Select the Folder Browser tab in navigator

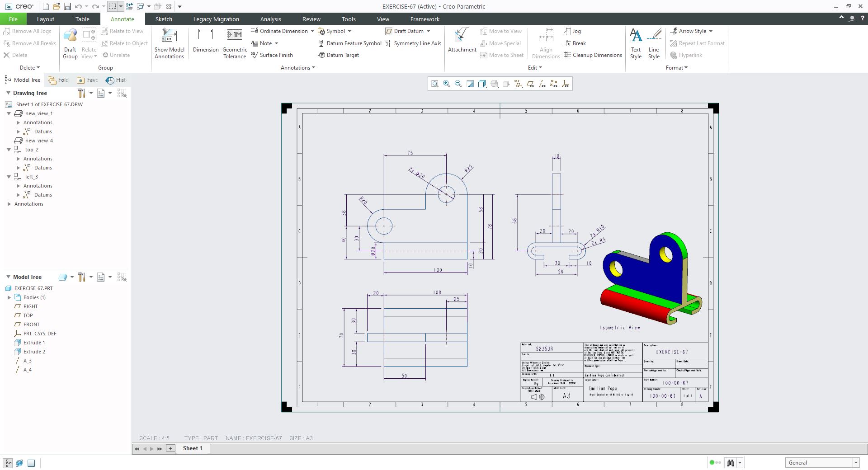click(x=59, y=80)
